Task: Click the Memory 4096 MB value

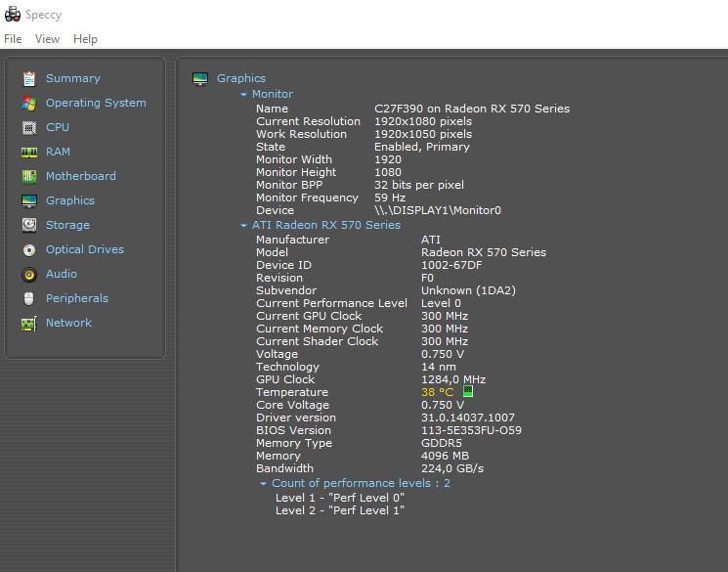Action: coord(445,456)
